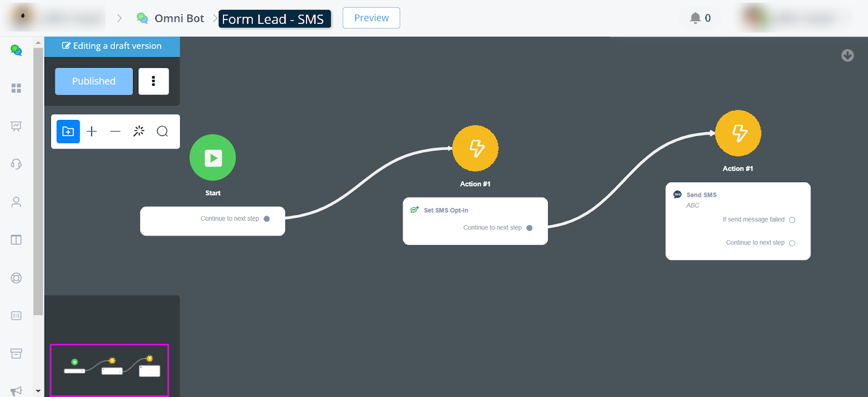Click the Omni Bot chat icon in breadcrumb
This screenshot has height=397, width=868.
(x=142, y=18)
